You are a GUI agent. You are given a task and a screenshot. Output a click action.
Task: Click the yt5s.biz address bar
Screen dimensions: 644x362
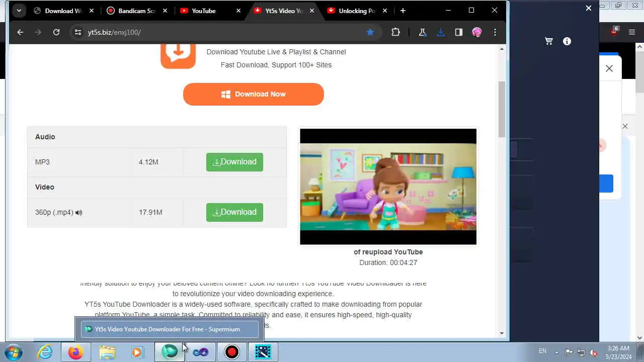tap(226, 32)
